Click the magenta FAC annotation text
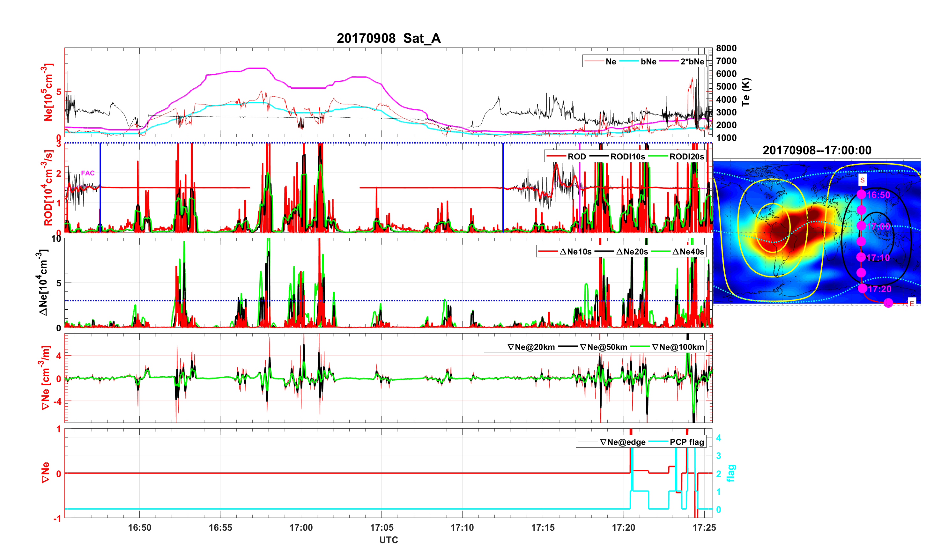This screenshot has height=560, width=926. 88,173
